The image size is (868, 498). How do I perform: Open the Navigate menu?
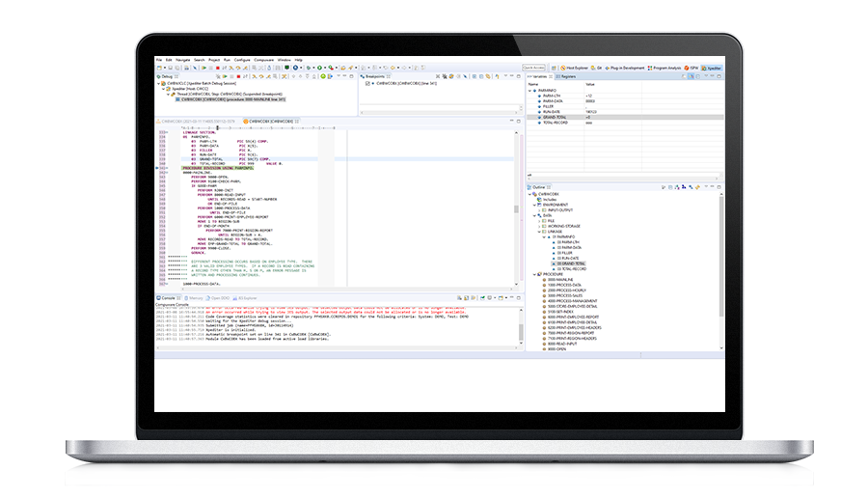click(182, 60)
